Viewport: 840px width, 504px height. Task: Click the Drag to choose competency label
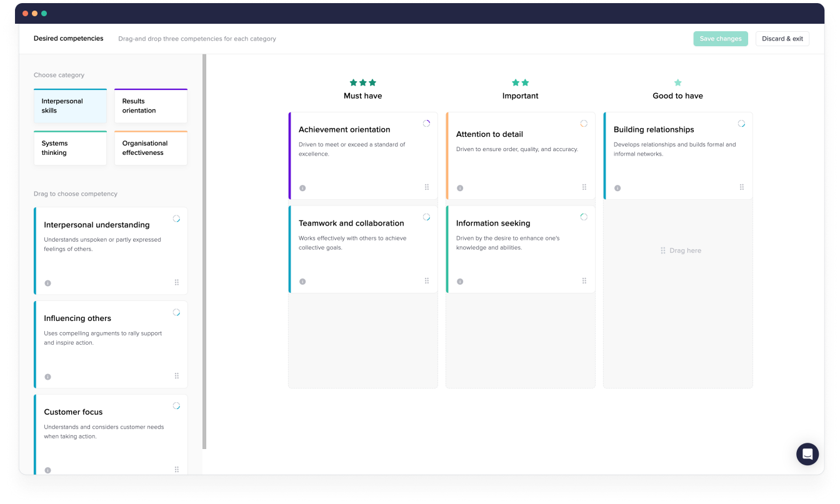(x=76, y=194)
